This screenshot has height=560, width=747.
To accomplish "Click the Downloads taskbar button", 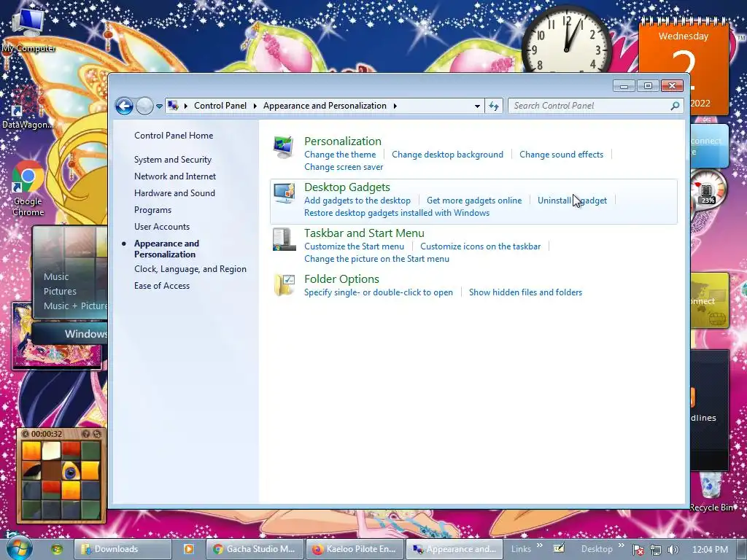I will [x=123, y=549].
